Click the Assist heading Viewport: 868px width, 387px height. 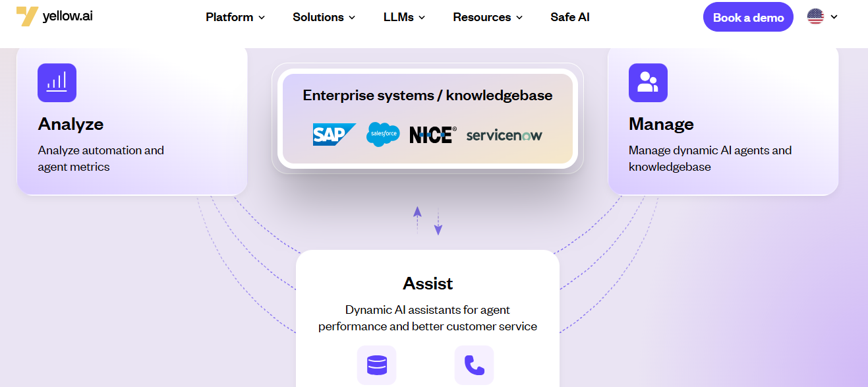(428, 283)
